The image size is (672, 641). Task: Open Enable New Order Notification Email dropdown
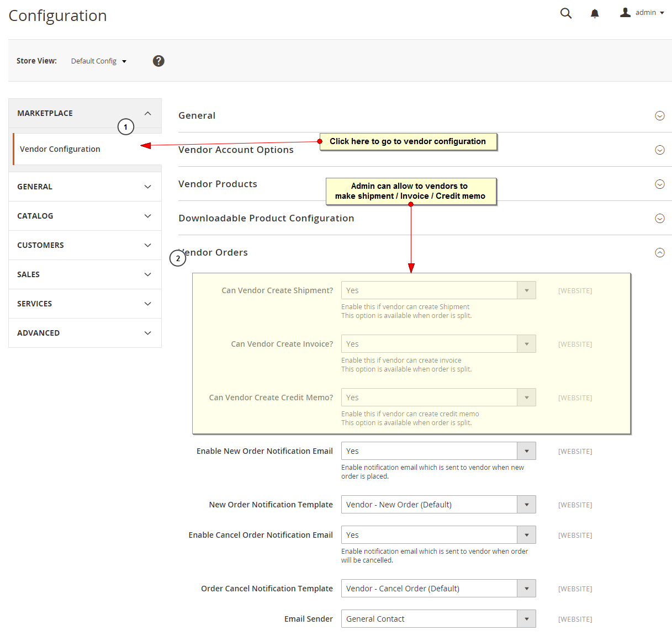coord(438,451)
